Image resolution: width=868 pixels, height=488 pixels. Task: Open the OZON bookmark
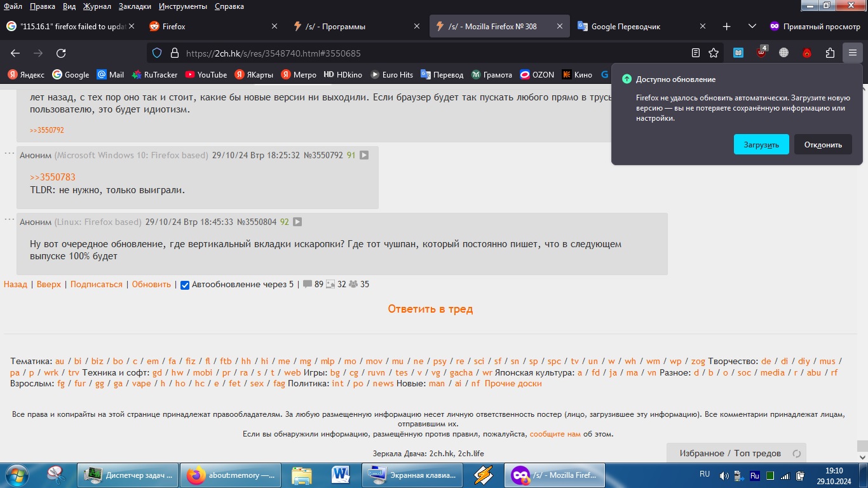coord(537,74)
